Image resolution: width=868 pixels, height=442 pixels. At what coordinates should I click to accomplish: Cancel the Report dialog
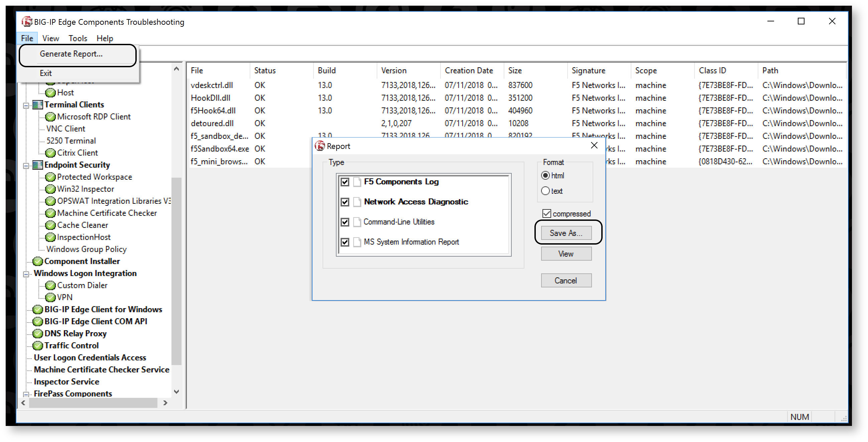click(x=566, y=281)
